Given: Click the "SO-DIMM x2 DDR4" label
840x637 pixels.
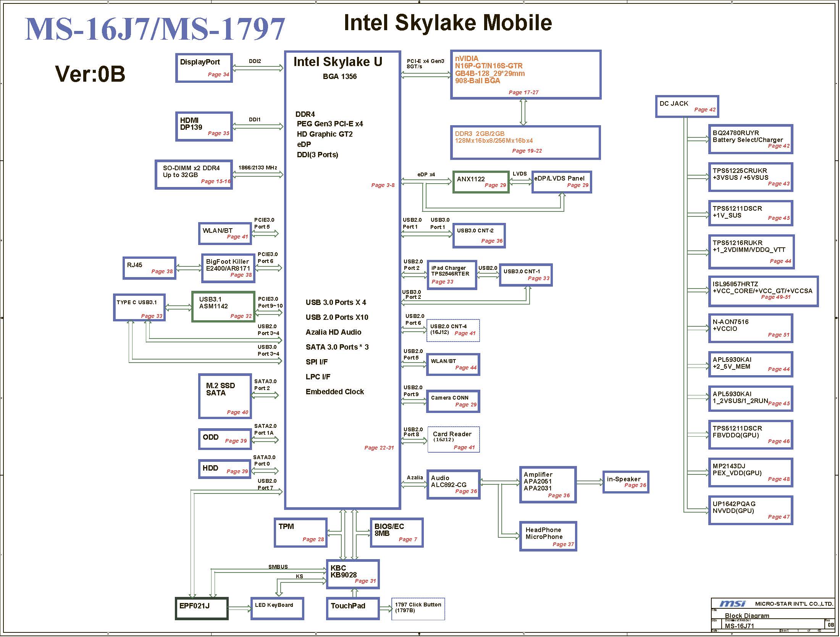Looking at the screenshot, I should click(x=191, y=168).
